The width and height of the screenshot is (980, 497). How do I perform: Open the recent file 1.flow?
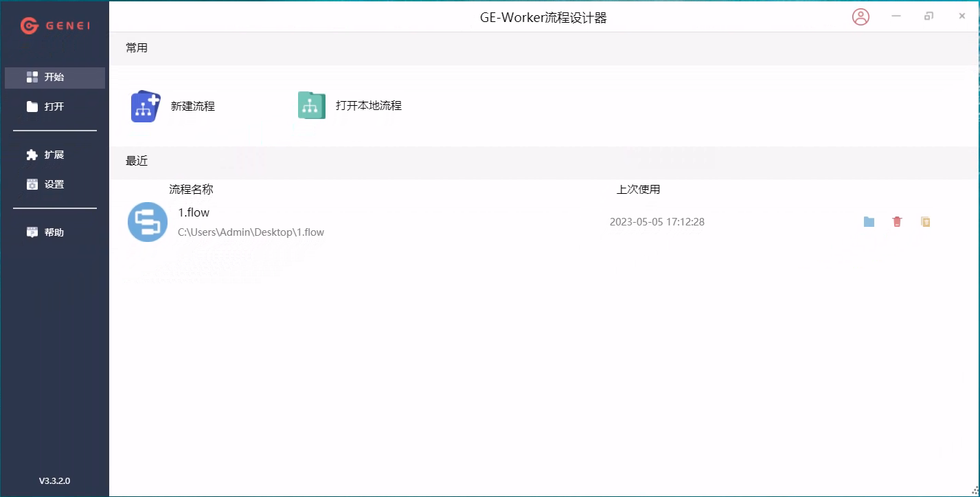point(194,213)
